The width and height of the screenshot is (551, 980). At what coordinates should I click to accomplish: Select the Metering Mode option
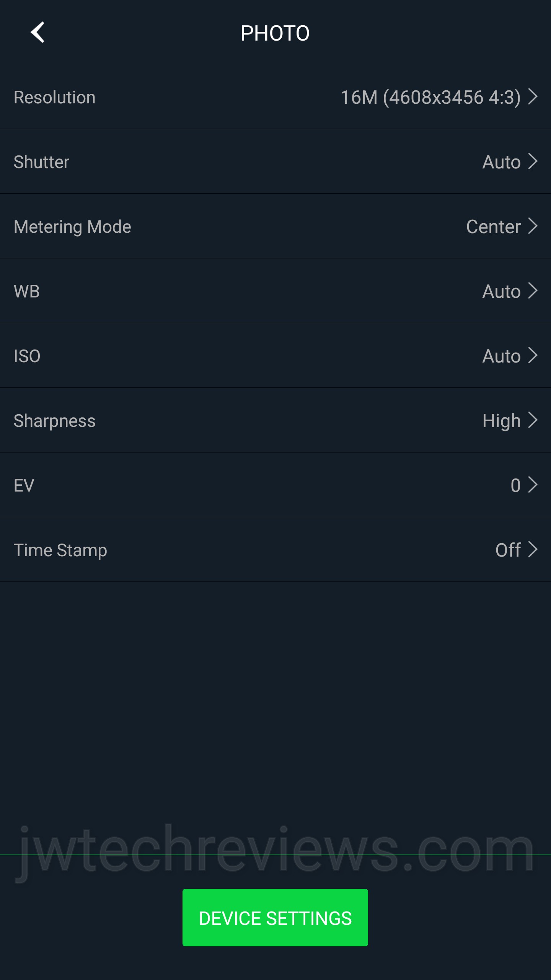pyautogui.click(x=73, y=227)
